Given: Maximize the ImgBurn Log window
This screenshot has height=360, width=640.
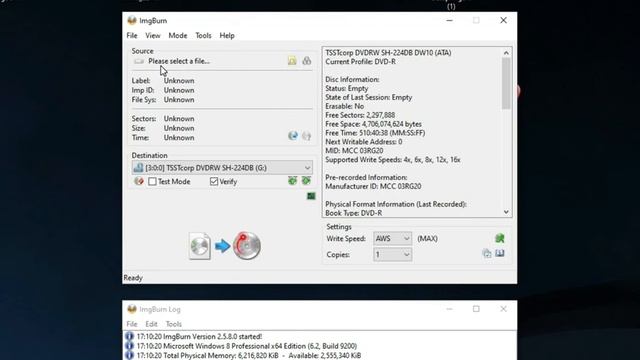Looking at the screenshot, I should pos(476,309).
